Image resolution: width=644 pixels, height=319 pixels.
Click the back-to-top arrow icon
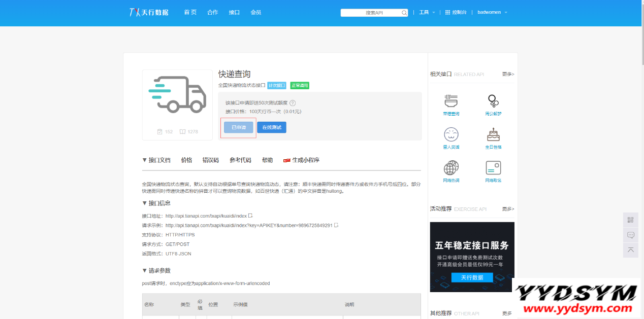click(630, 250)
